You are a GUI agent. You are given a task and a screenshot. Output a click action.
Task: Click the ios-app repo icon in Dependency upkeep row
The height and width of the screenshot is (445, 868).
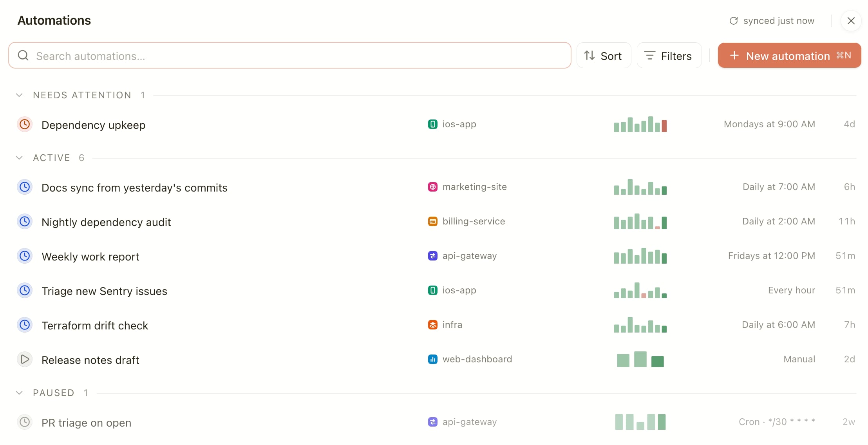(432, 125)
